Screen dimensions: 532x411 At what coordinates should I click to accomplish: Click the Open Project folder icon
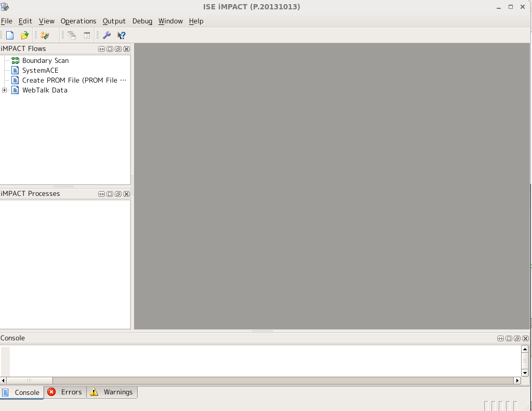24,35
